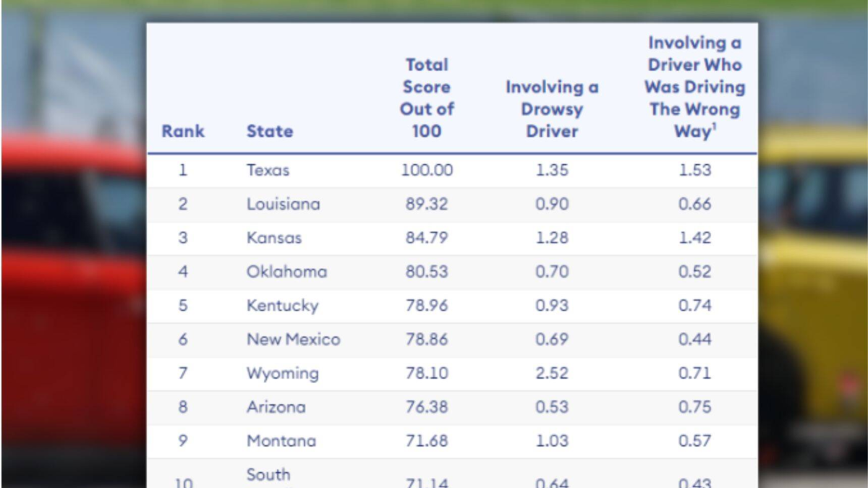
Task: Select Wyoming's drowsy driver value 2.52
Action: [552, 373]
